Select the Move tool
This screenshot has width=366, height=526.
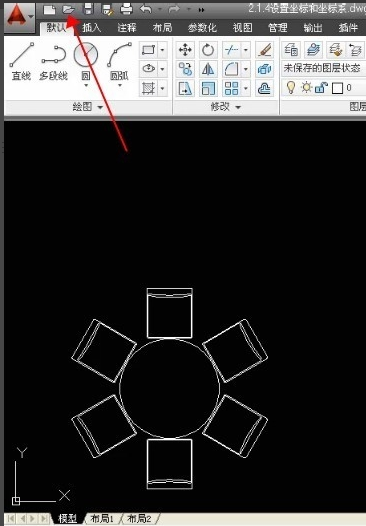tap(185, 50)
